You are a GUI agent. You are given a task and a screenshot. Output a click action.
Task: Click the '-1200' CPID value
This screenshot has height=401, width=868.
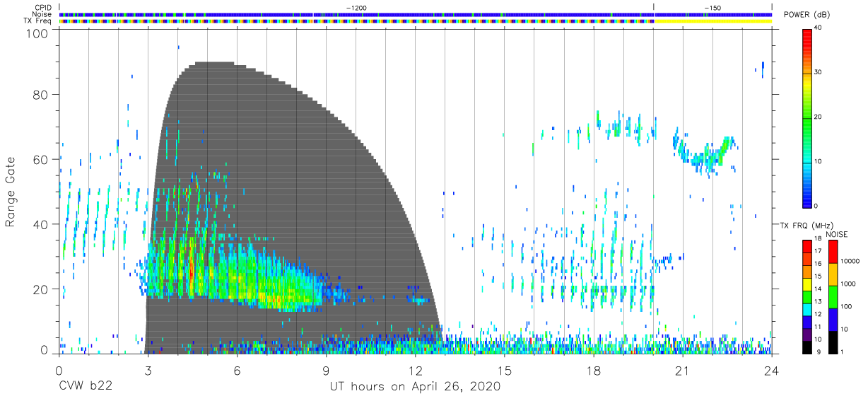356,7
